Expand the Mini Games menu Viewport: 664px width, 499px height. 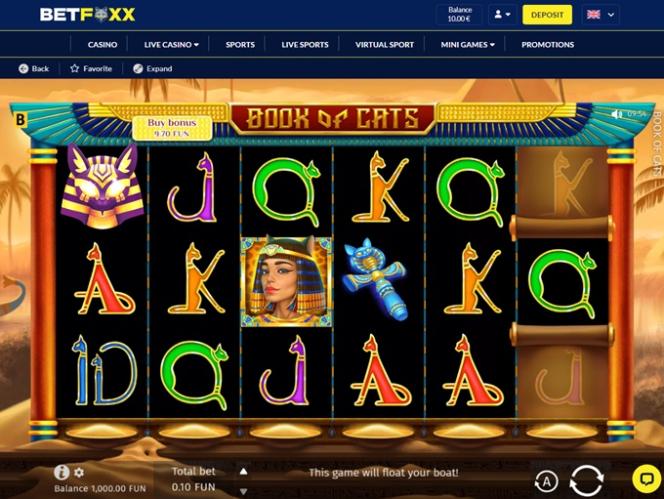click(x=468, y=44)
